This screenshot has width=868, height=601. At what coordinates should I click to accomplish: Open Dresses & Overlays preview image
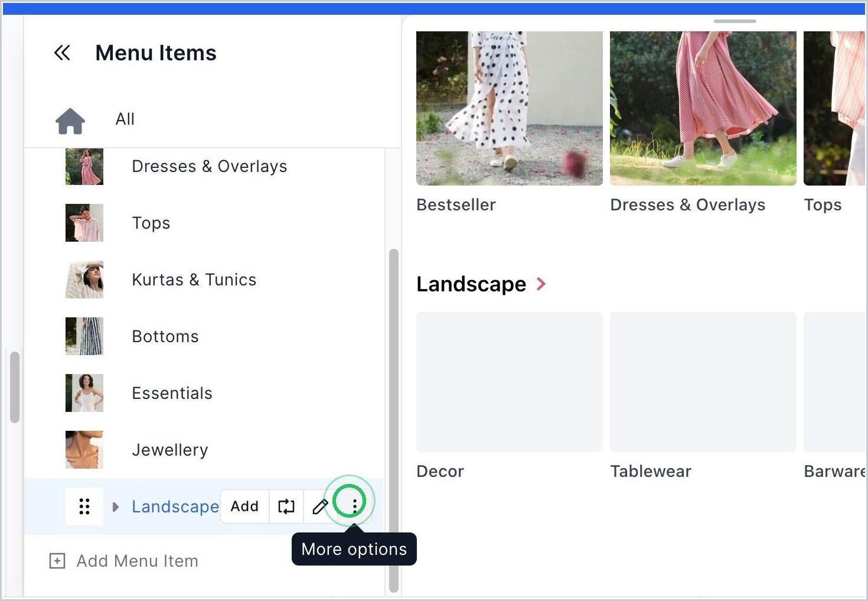pos(703,108)
